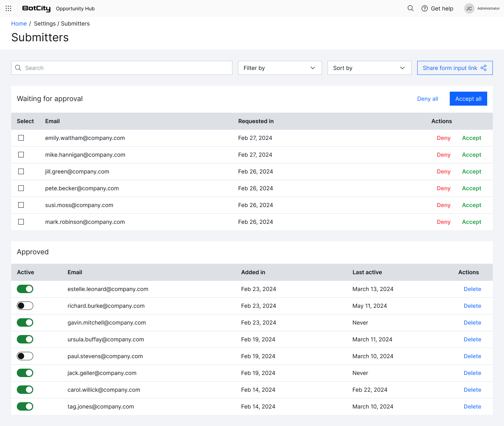The image size is (504, 426).
Task: Click the share icon on the form link button
Action: pos(484,68)
